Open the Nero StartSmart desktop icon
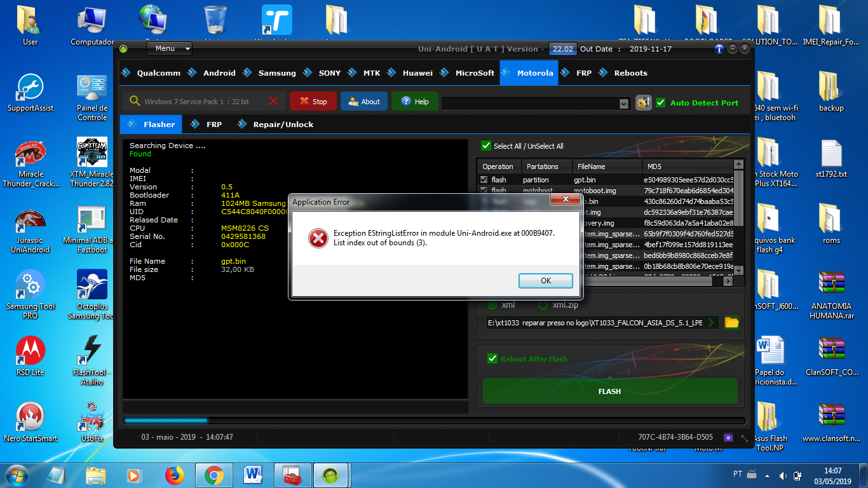This screenshot has height=488, width=868. point(31,423)
